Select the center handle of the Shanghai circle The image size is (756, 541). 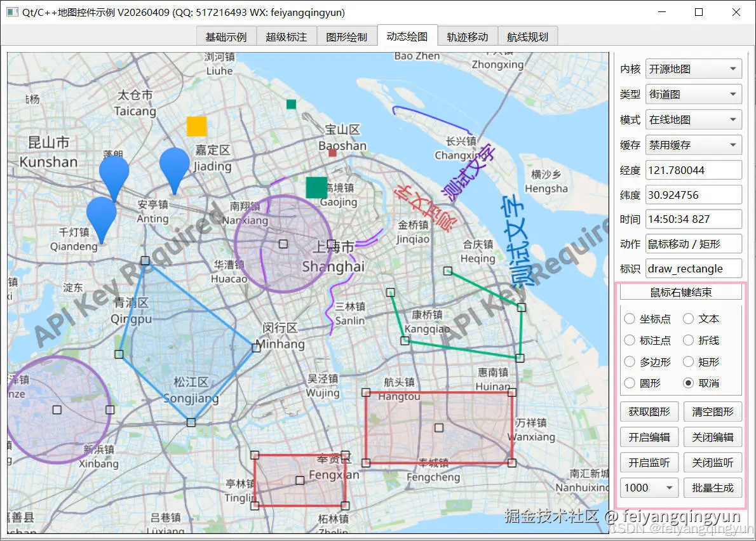pos(283,244)
